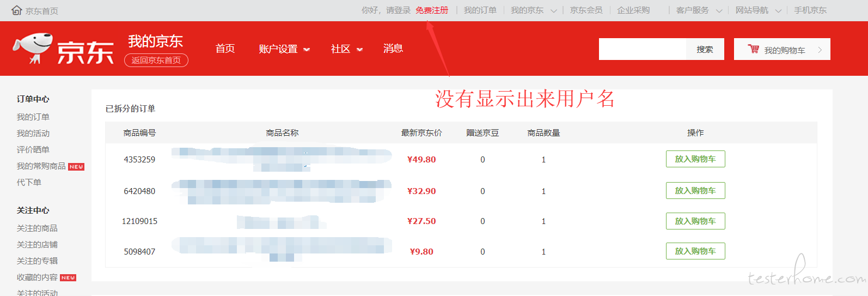
Task: Open the 消息 nav item
Action: (393, 49)
